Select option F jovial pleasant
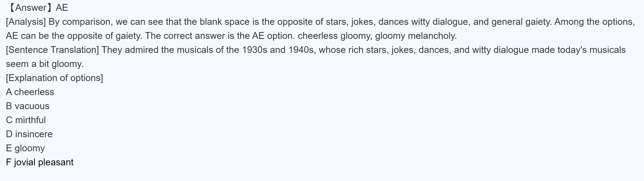 click(x=40, y=162)
